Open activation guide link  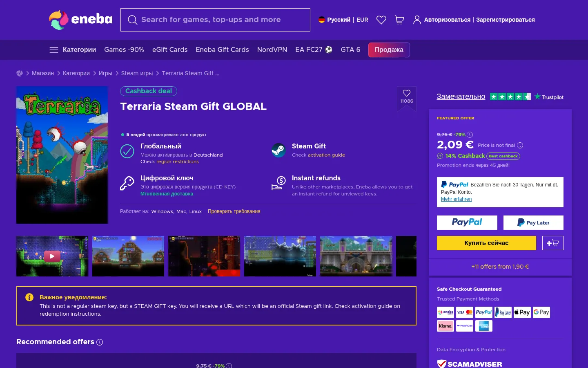(326, 155)
